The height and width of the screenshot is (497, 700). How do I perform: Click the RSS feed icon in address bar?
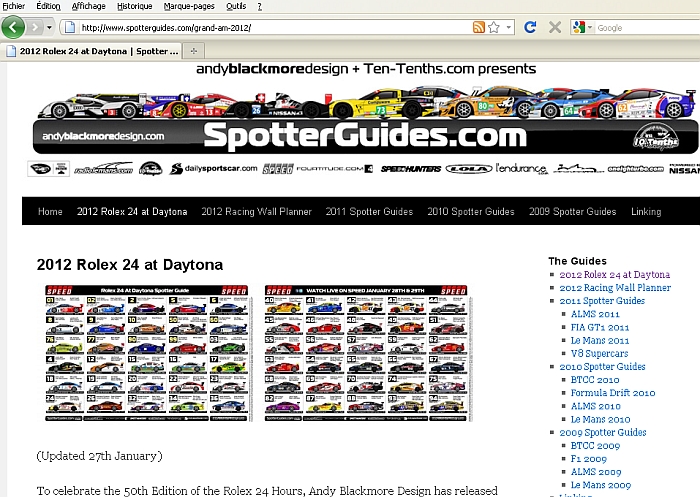click(479, 27)
